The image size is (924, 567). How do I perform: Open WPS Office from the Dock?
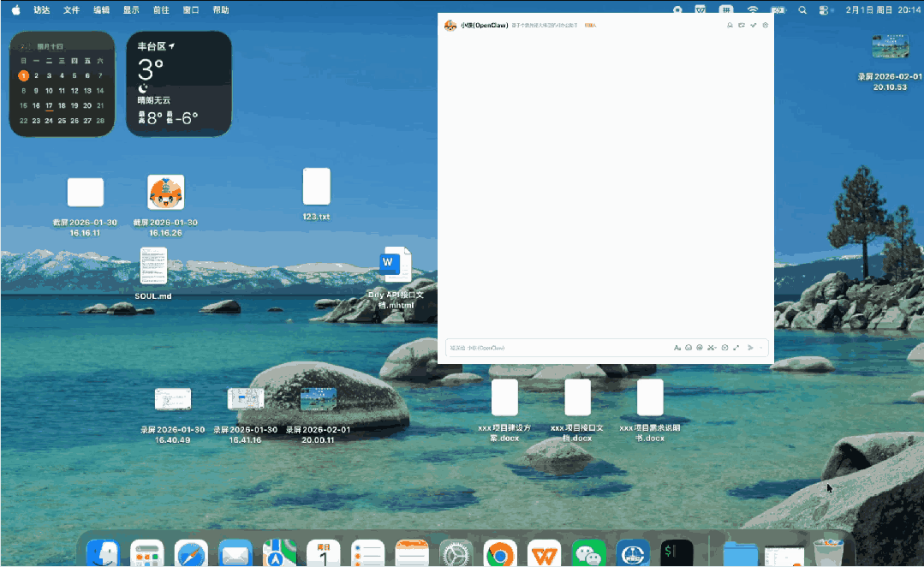coord(544,554)
